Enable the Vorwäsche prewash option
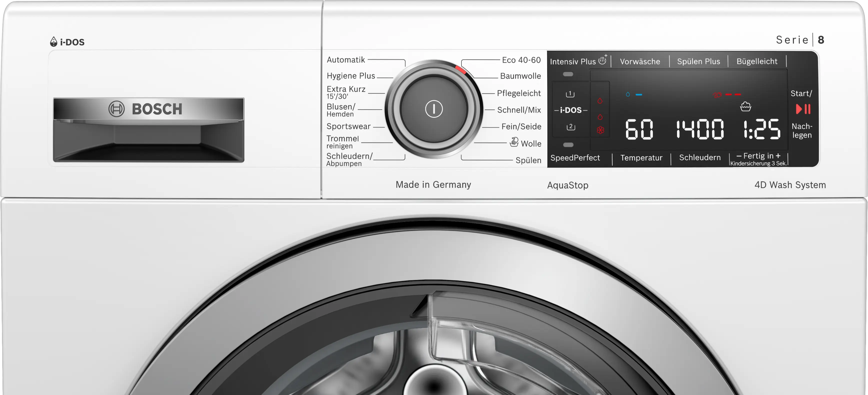868x395 pixels. point(640,62)
